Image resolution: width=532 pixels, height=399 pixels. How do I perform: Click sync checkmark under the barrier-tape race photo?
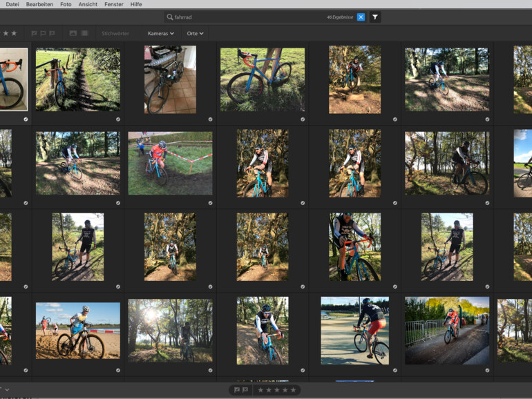pos(210,203)
